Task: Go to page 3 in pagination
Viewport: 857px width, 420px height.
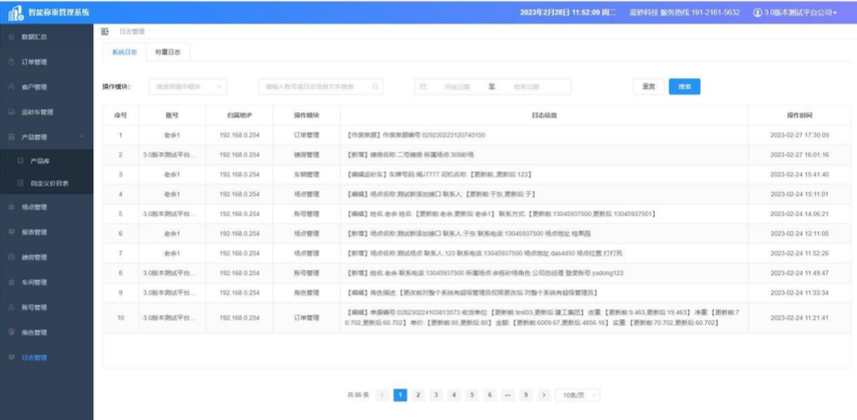Action: pos(436,395)
